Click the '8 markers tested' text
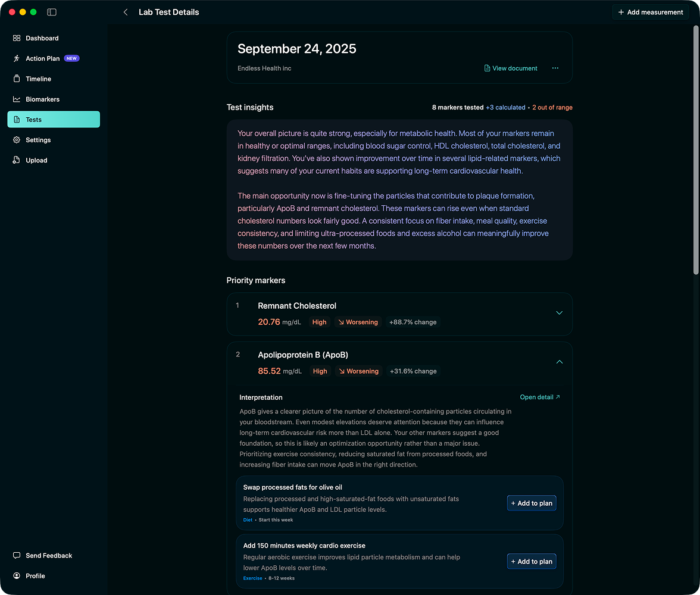 458,107
